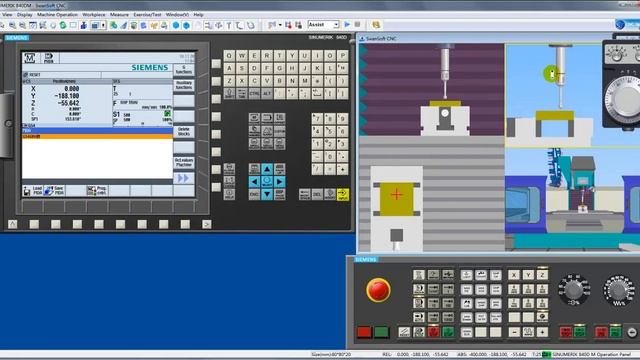Click the JOG mode key
This screenshot has height=360, width=640.
tap(419, 275)
